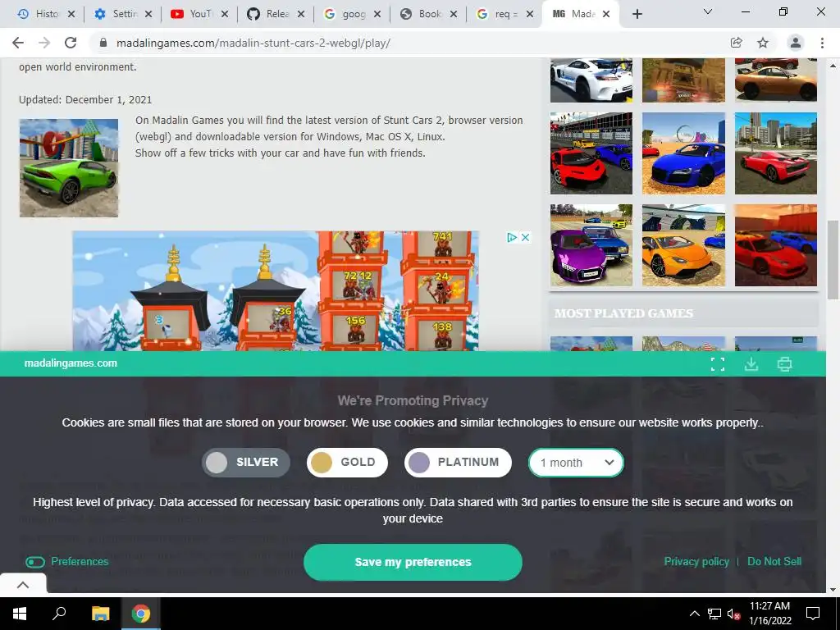
Task: Open the purple car game thumbnail
Action: 591,244
